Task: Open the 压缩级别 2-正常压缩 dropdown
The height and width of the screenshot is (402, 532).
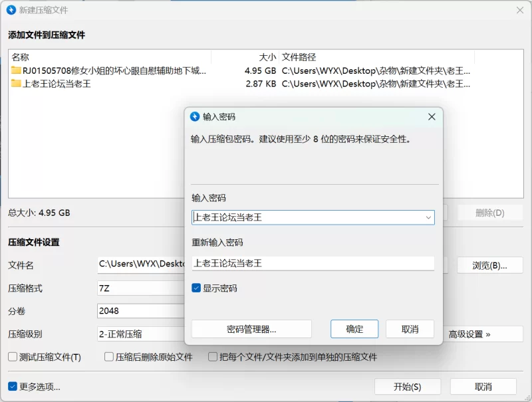Action: click(141, 334)
